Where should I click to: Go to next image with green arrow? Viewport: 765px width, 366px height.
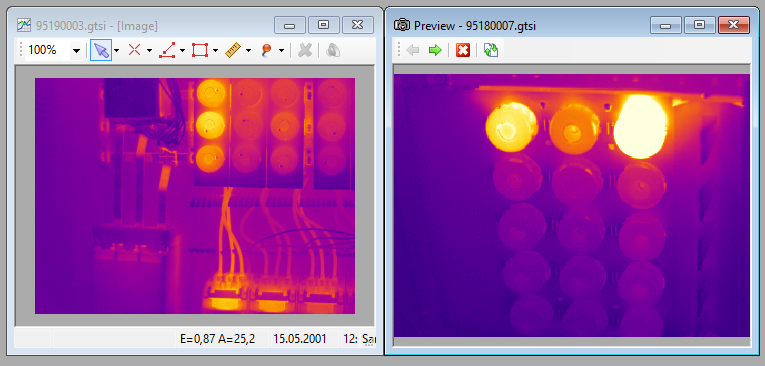pos(435,50)
